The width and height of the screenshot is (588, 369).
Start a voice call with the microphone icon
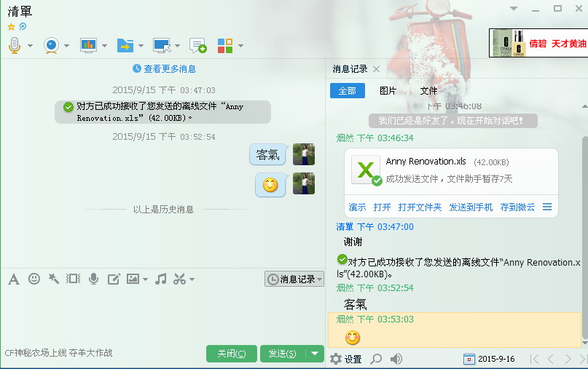[15, 45]
